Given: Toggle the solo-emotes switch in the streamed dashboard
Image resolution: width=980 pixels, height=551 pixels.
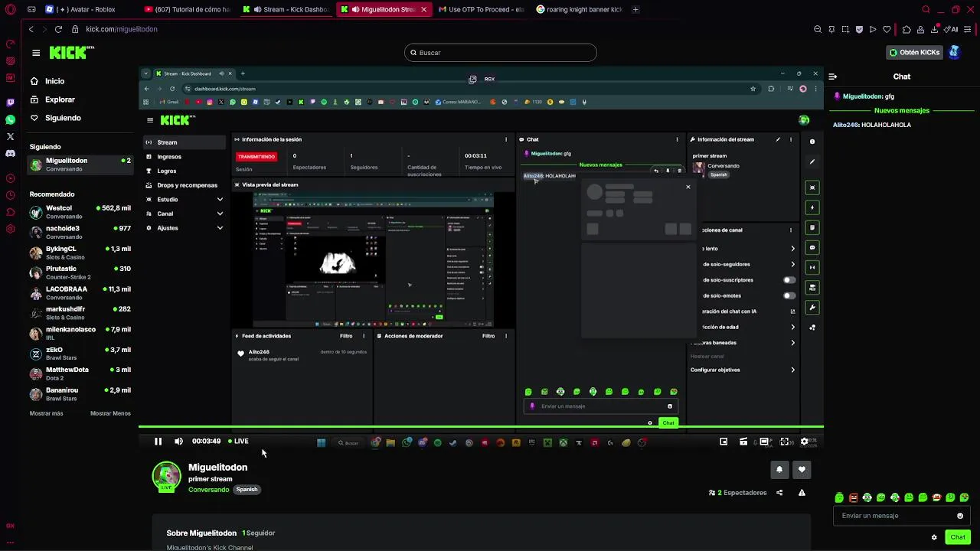Looking at the screenshot, I should click(x=789, y=295).
